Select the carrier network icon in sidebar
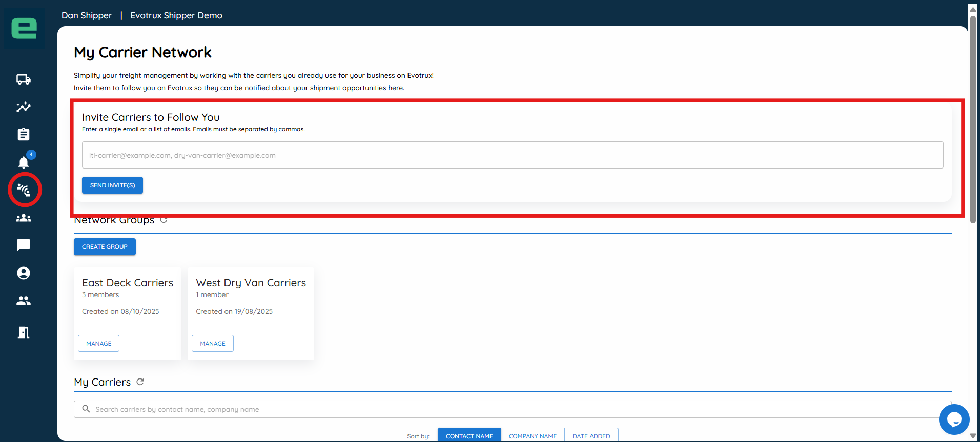The width and height of the screenshot is (980, 442). [24, 190]
